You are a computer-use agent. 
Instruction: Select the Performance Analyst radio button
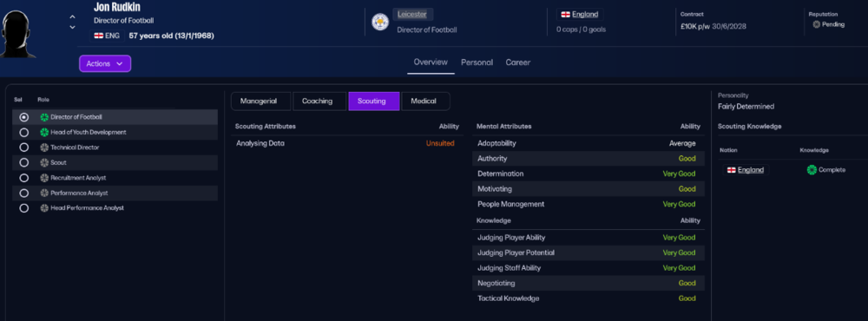tap(23, 193)
